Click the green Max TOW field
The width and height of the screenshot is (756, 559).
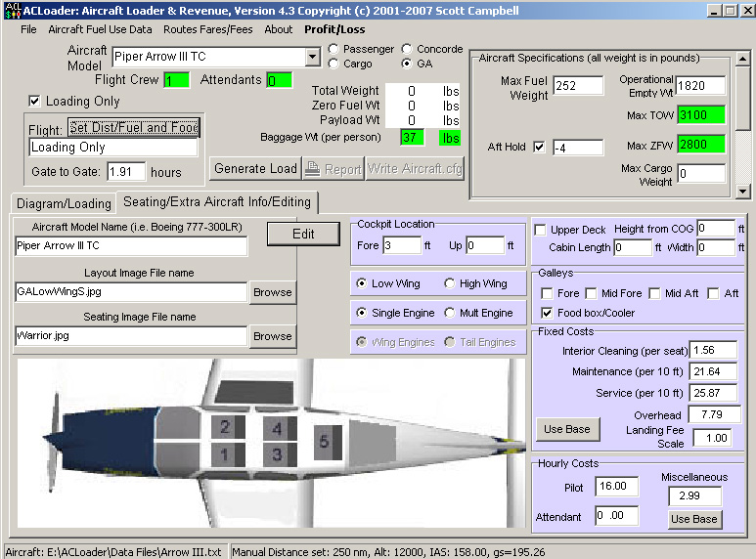pos(701,115)
